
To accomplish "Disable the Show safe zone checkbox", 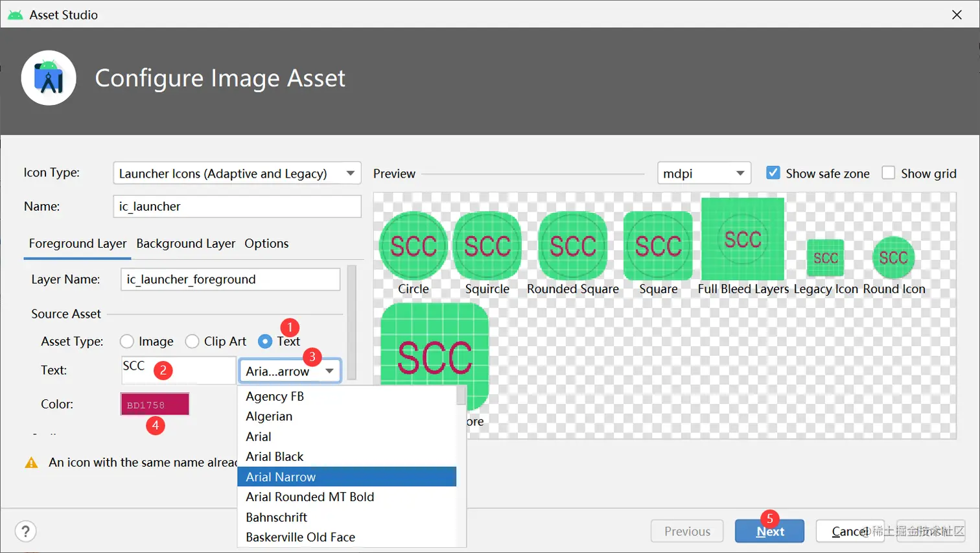I will pyautogui.click(x=773, y=173).
